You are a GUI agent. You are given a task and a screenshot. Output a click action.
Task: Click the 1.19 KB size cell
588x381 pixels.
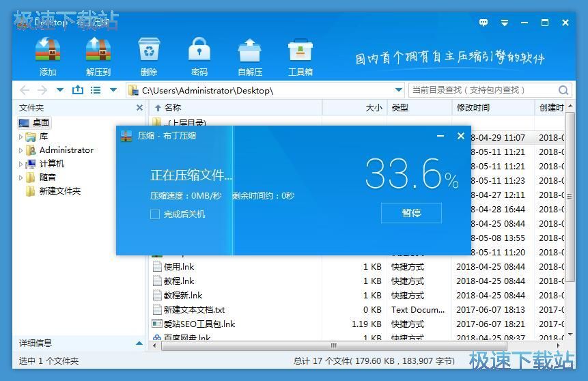(x=366, y=324)
